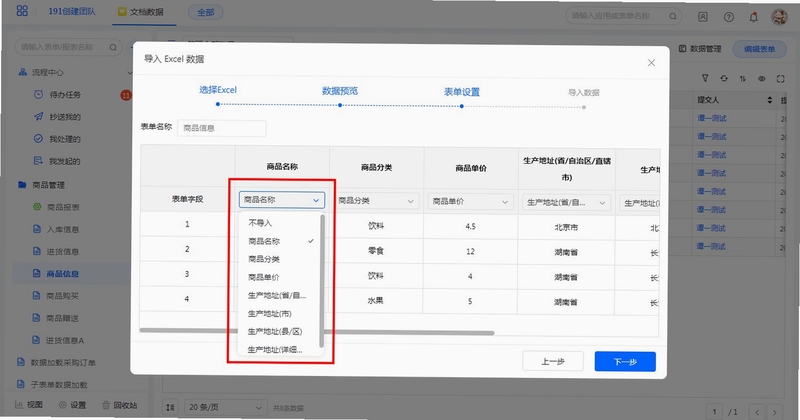The height and width of the screenshot is (420, 800).
Task: Open the 20 条/页 page size dropdown
Action: coord(224,407)
